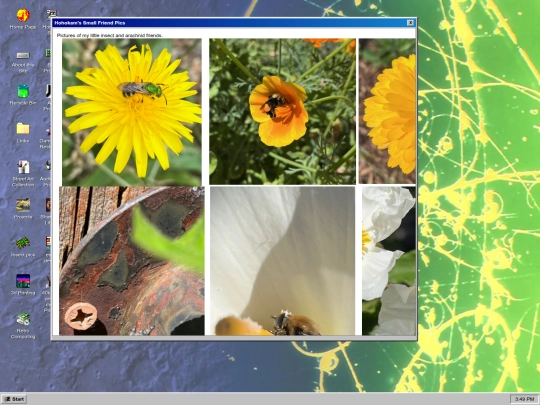The height and width of the screenshot is (405, 540).
Task: Open the Retro Computing desktop icon
Action: (23, 326)
